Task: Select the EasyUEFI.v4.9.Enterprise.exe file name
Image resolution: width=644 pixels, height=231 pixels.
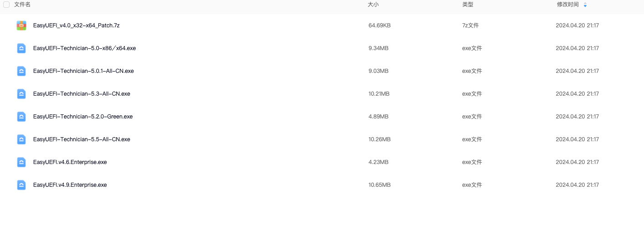Action: 70,185
